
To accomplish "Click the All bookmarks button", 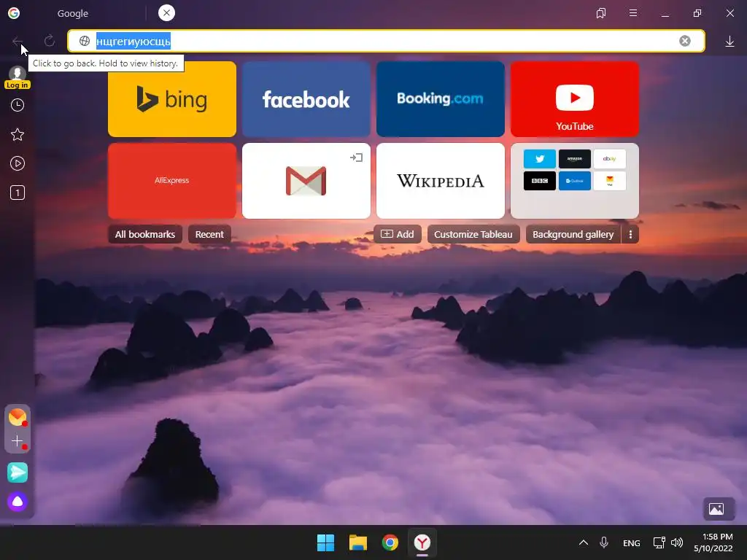I will pyautogui.click(x=145, y=234).
